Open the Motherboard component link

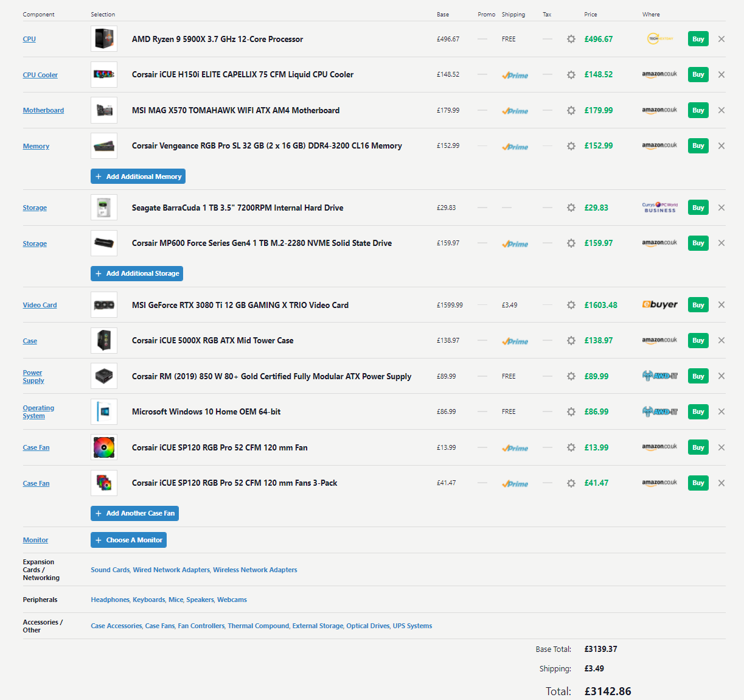[43, 110]
